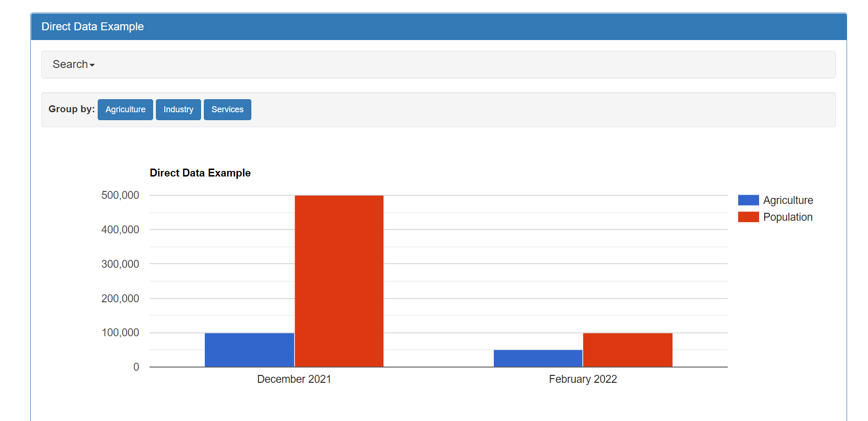Click the 500,000 y-axis label

coord(120,195)
